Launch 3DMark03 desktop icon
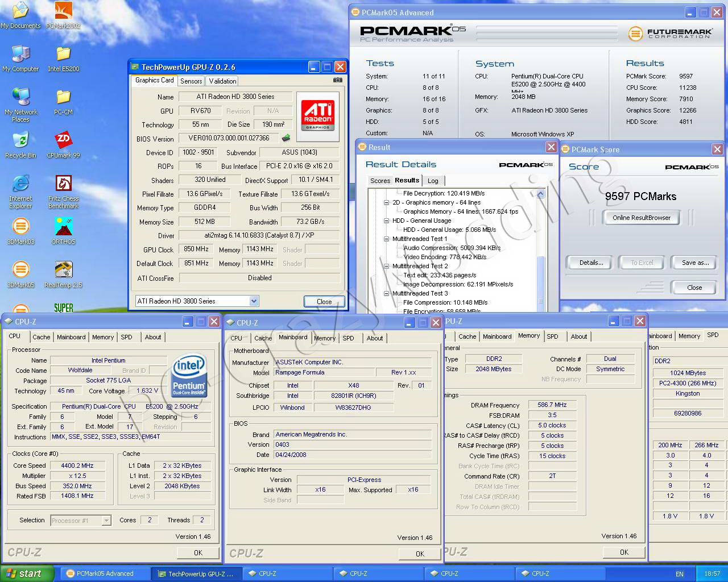Screen dimensions: 728x582 click(x=20, y=231)
